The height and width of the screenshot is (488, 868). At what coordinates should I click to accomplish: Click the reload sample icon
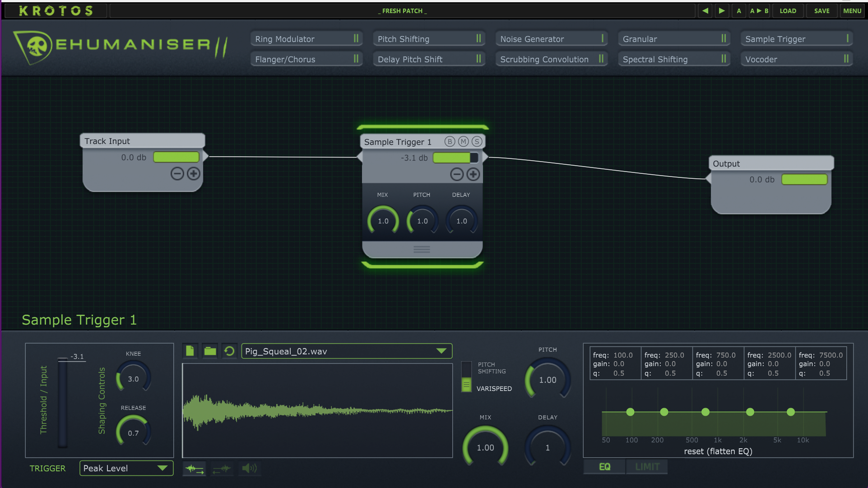(229, 351)
